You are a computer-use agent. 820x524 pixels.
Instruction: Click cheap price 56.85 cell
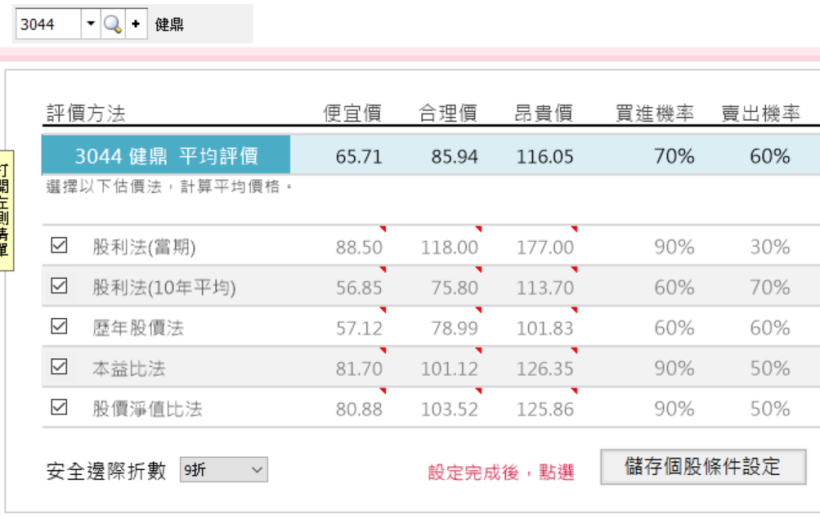(x=359, y=287)
